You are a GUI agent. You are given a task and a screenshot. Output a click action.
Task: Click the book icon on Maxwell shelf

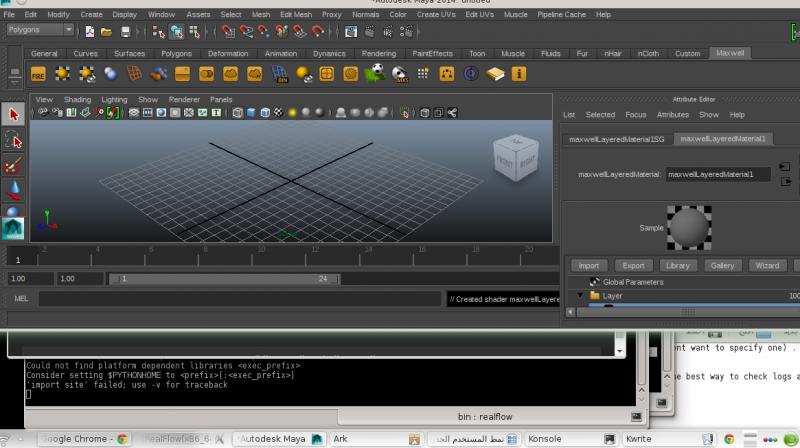494,74
